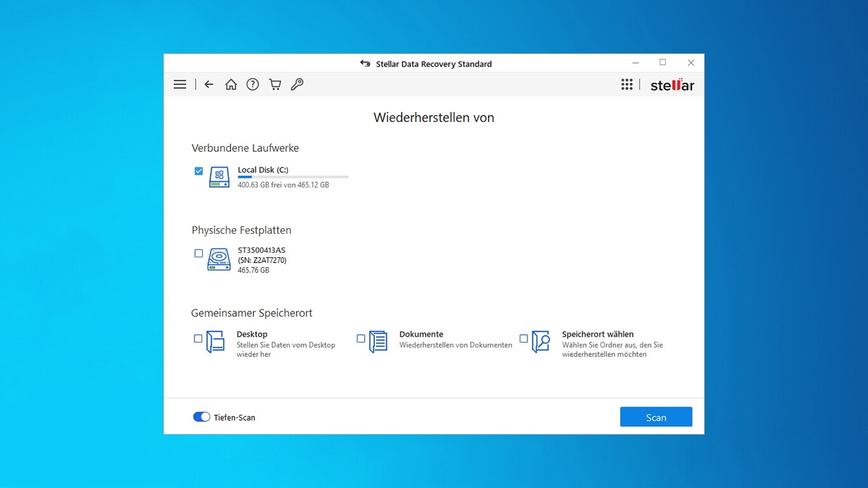
Task: Minimize the Stellar Data Recovery window
Action: point(635,63)
